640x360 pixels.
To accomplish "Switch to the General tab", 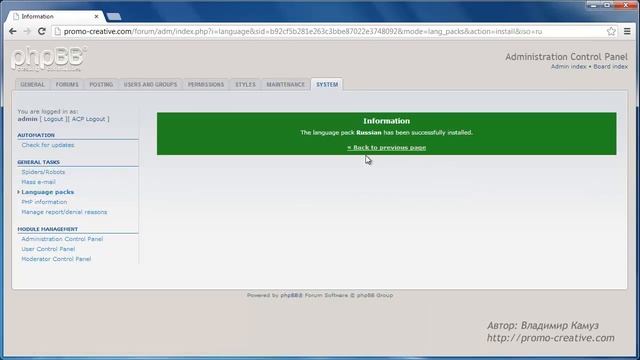I will point(32,84).
